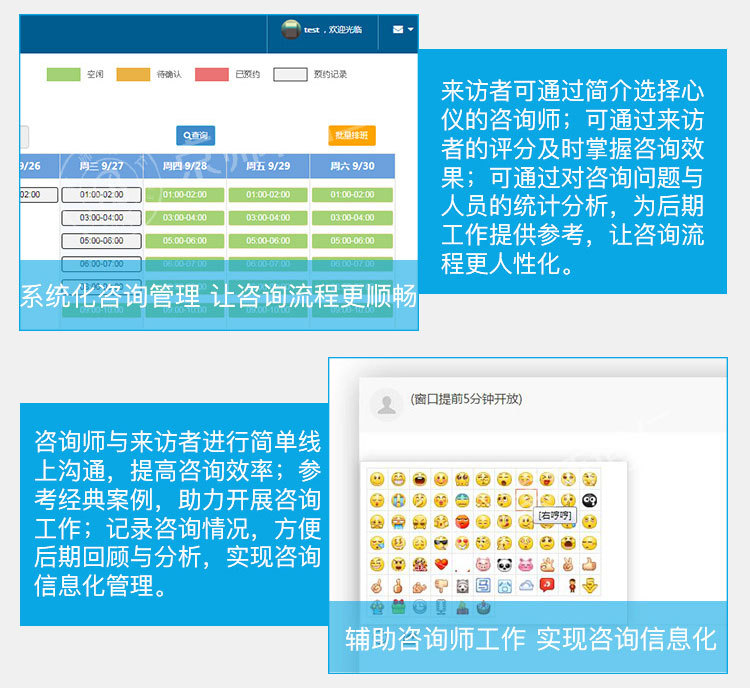Insert the blue clock emoji

[x=419, y=607]
